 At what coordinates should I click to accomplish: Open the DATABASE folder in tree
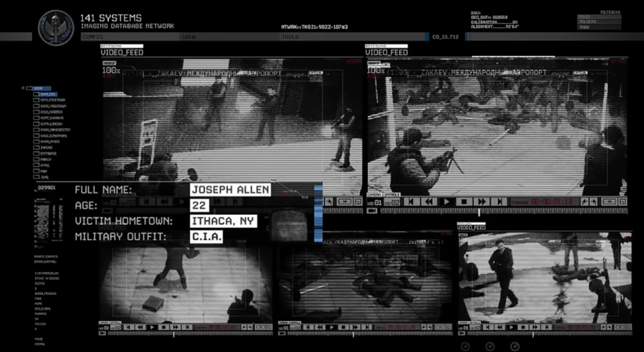(48, 154)
